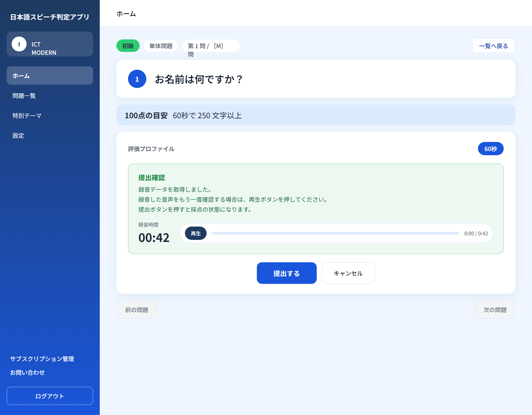The image size is (532, 415).
Task: Click the 日本語スピーチ判定アプリ app title
Action: click(x=50, y=17)
